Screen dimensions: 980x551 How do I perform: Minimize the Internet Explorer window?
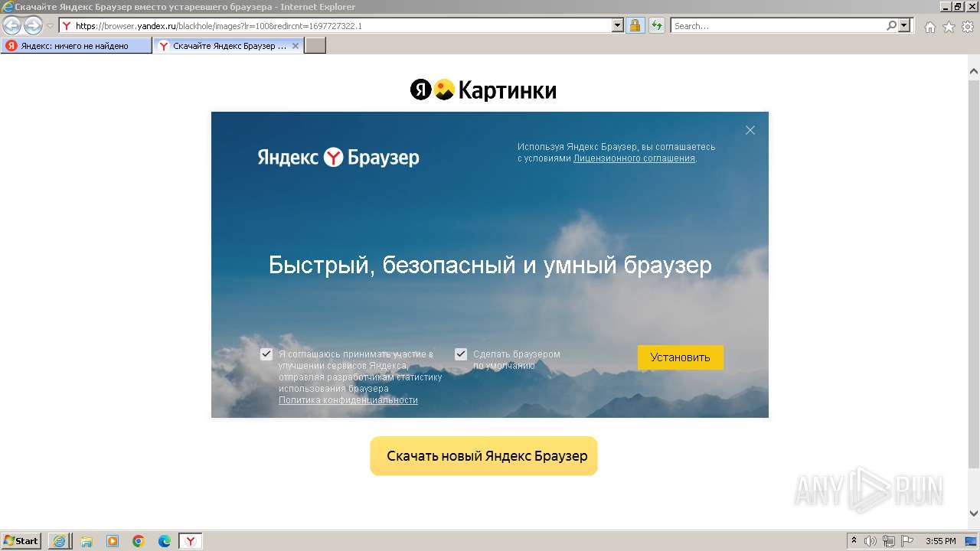(945, 6)
